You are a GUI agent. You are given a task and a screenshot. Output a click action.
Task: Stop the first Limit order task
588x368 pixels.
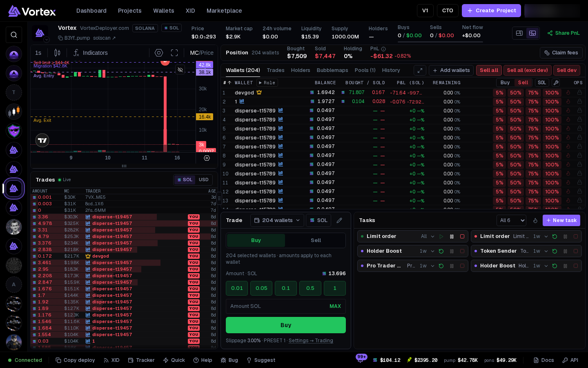(462, 236)
